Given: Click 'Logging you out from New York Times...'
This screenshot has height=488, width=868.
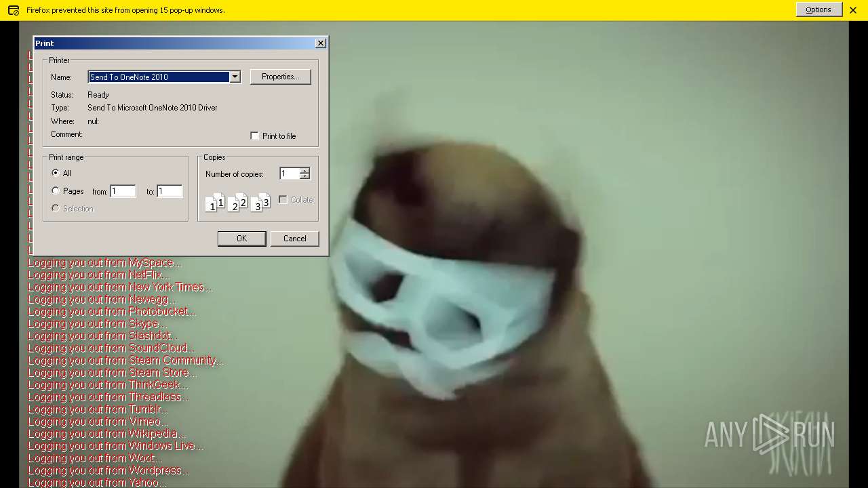Looking at the screenshot, I should coord(120,287).
